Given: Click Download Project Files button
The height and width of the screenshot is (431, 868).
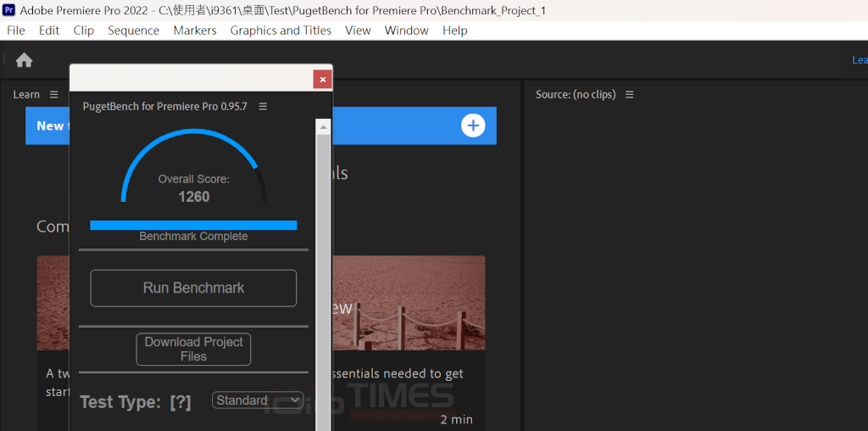Looking at the screenshot, I should tap(194, 349).
